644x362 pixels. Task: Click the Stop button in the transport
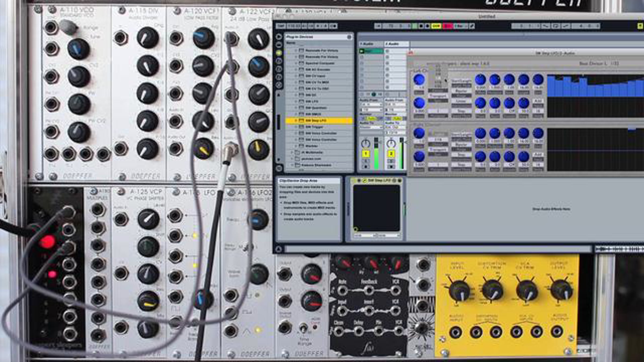tap(421, 26)
